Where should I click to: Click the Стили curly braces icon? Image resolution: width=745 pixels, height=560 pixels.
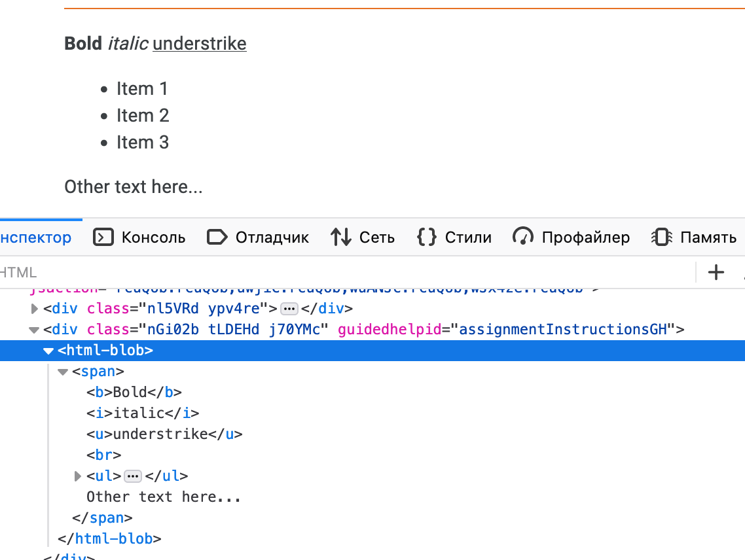point(426,237)
